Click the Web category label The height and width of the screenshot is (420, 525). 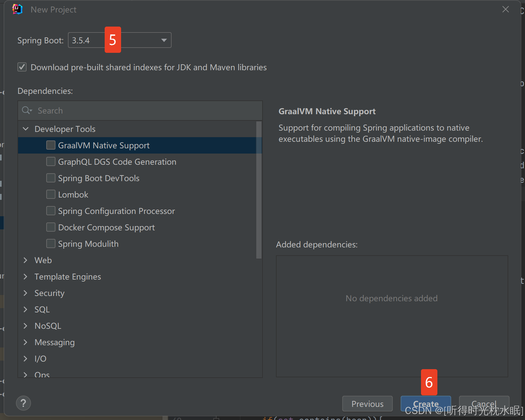43,260
